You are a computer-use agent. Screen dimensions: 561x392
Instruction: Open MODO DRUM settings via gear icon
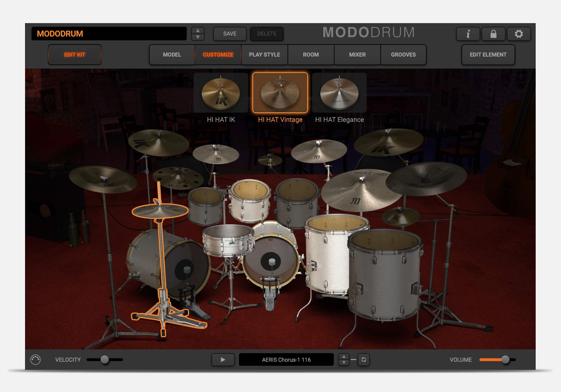point(519,34)
